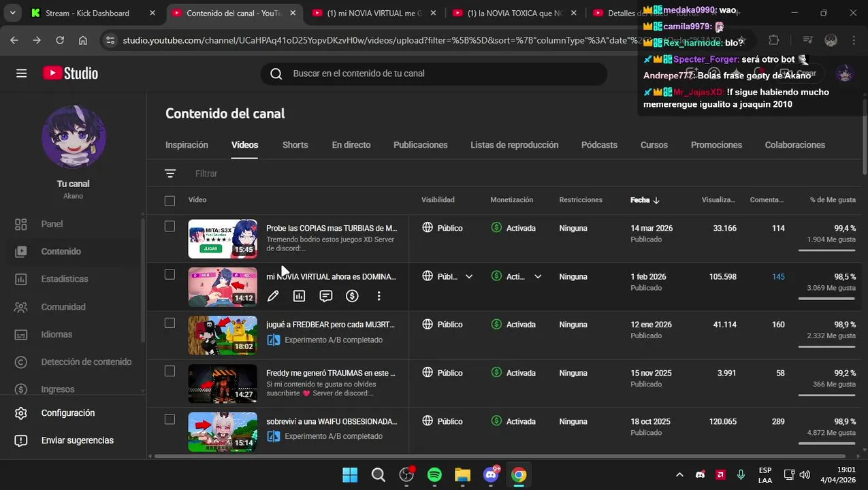The height and width of the screenshot is (490, 868).
Task: Open the filter list icon
Action: 170,174
